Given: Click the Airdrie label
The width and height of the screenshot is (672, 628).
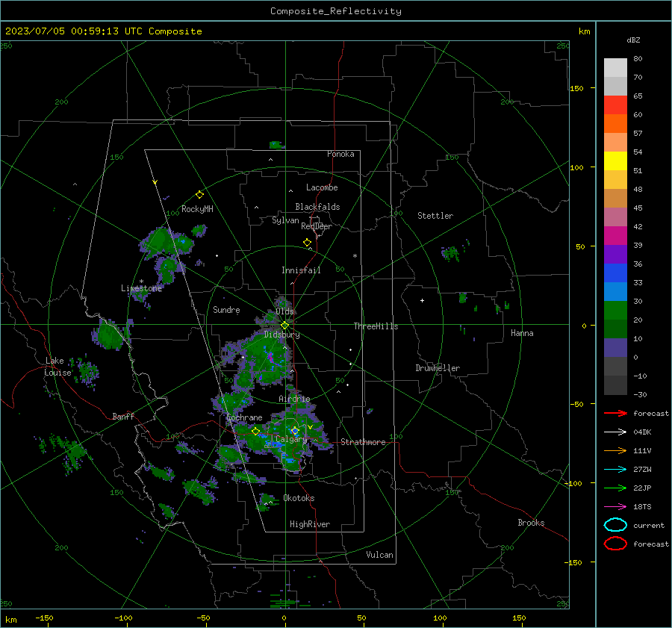Looking at the screenshot, I should (x=294, y=399).
